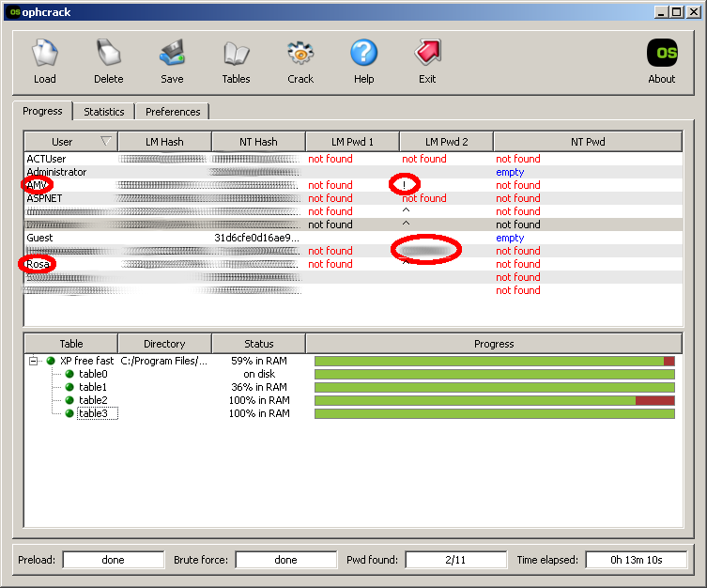Image resolution: width=707 pixels, height=588 pixels.
Task: Click Guest's 'empty' NT Pwd cell
Action: click(510, 238)
